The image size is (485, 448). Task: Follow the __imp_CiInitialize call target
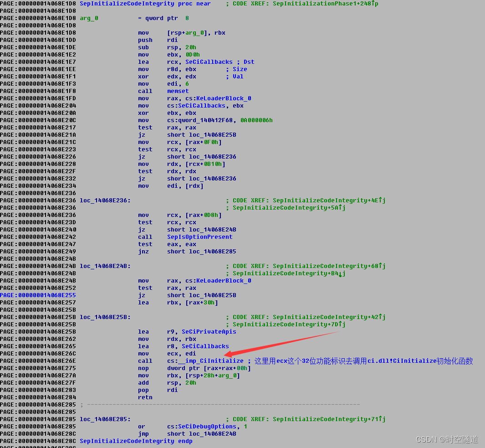point(210,361)
